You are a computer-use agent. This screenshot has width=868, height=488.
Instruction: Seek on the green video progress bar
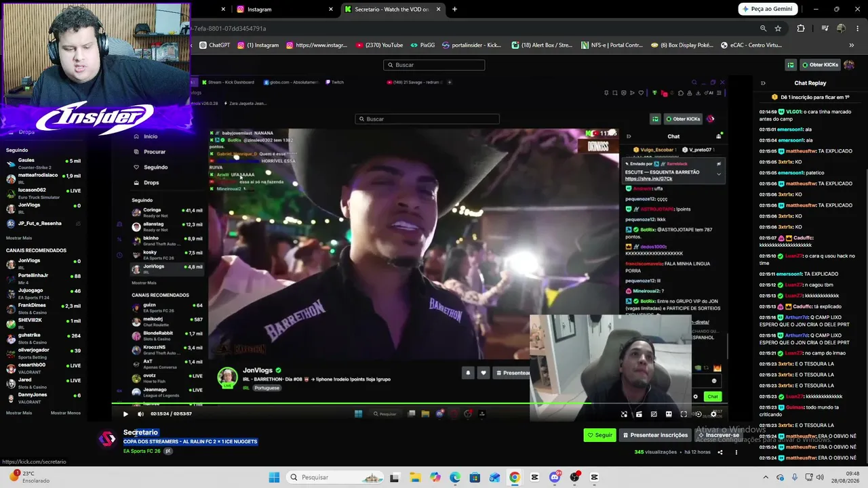[420, 405]
